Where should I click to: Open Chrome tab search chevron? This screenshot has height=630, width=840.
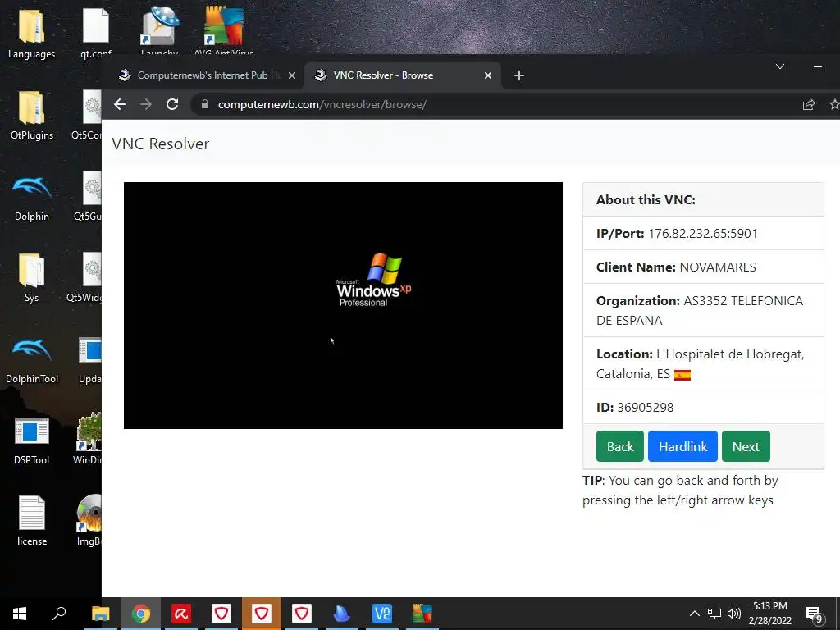point(780,66)
